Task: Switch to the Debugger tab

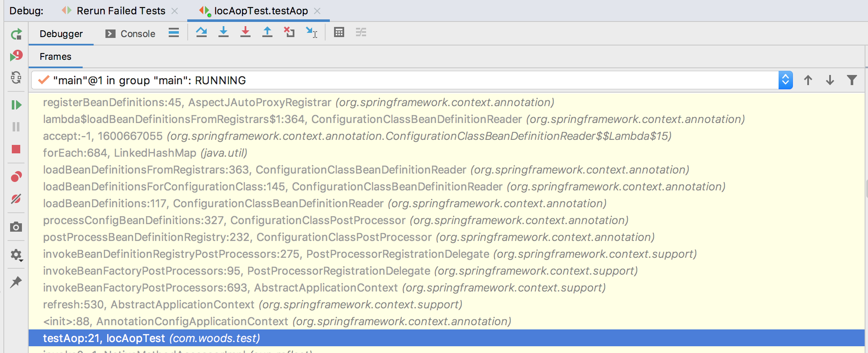Action: [x=61, y=34]
